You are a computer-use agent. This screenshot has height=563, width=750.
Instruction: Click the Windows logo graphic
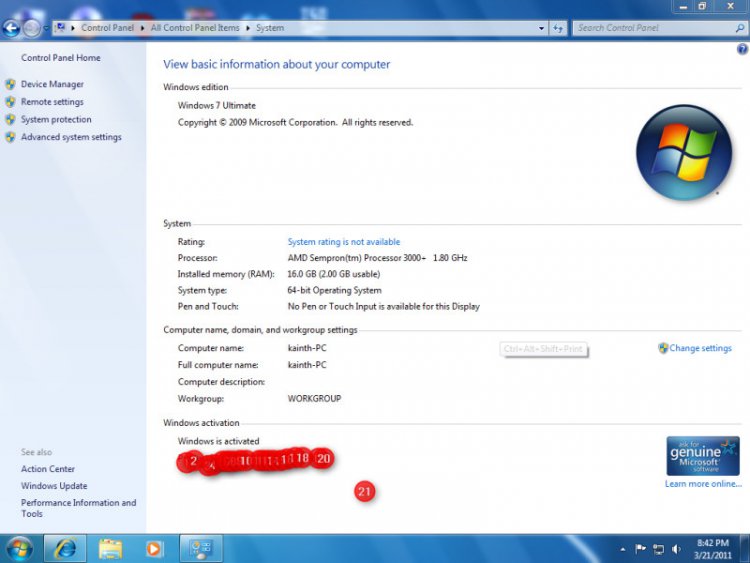pos(684,152)
